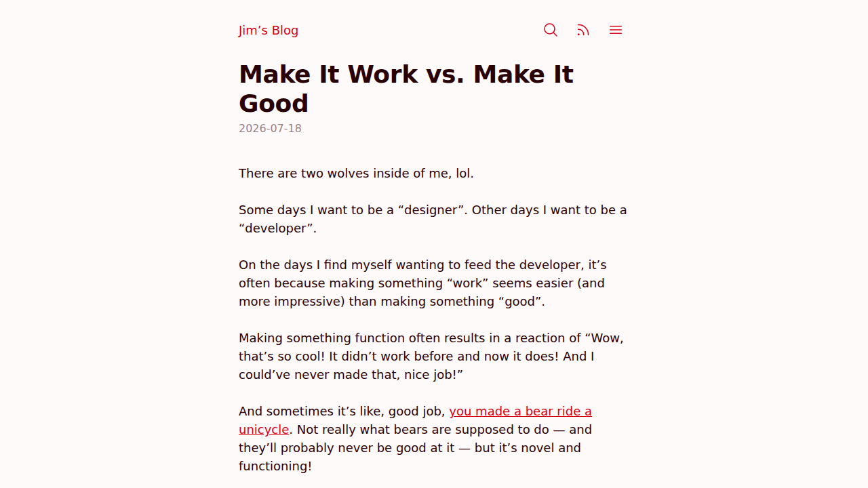Follow the 'you made a bear ride a' link

pos(520,411)
